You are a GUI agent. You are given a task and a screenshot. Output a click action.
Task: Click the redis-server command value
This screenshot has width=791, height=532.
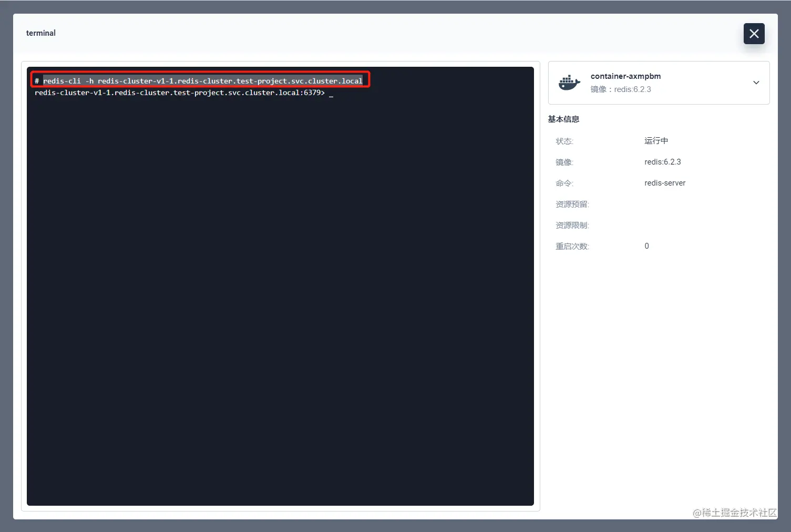pyautogui.click(x=665, y=183)
